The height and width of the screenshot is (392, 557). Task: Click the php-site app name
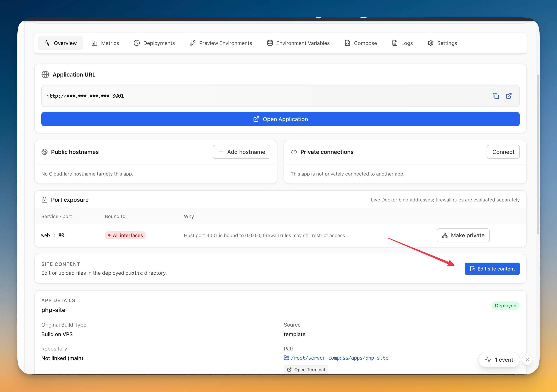[53, 310]
